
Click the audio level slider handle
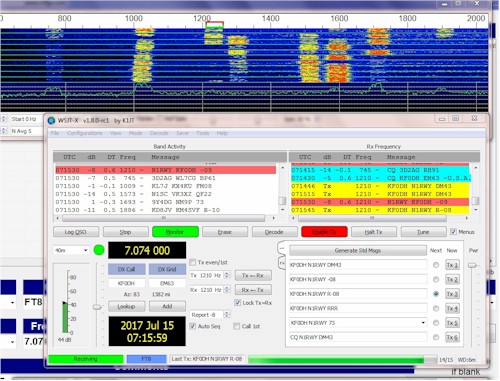(97, 307)
